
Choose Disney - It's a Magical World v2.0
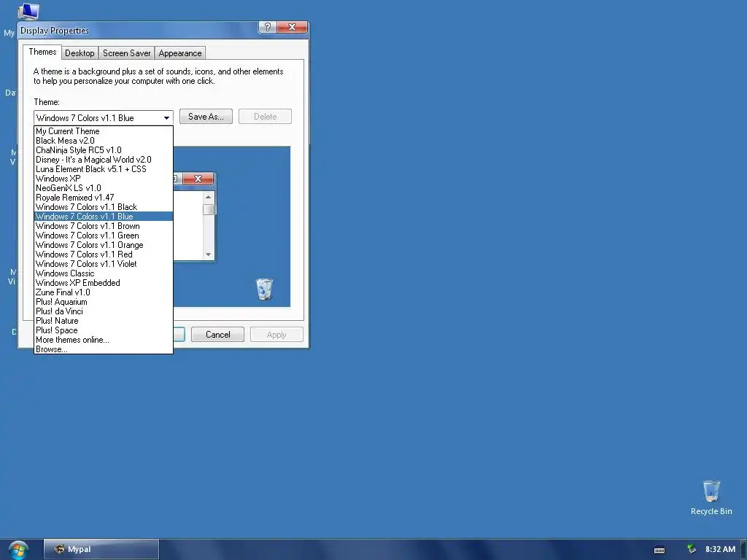click(x=104, y=160)
